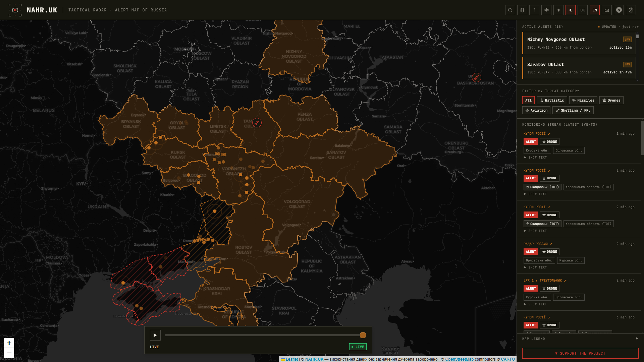Open the search tool in the header

point(510,10)
